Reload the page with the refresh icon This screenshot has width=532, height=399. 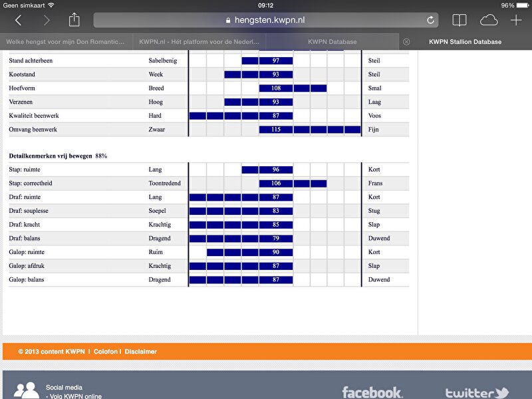pyautogui.click(x=431, y=21)
